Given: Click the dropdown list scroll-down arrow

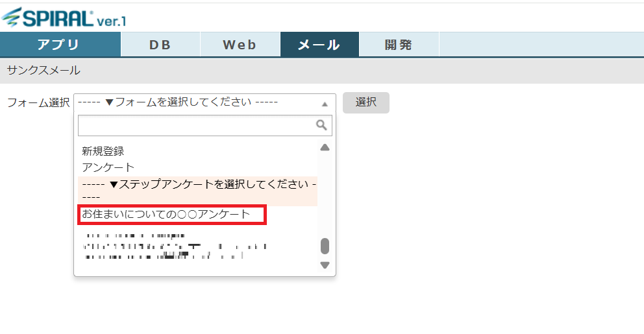Looking at the screenshot, I should click(x=325, y=265).
